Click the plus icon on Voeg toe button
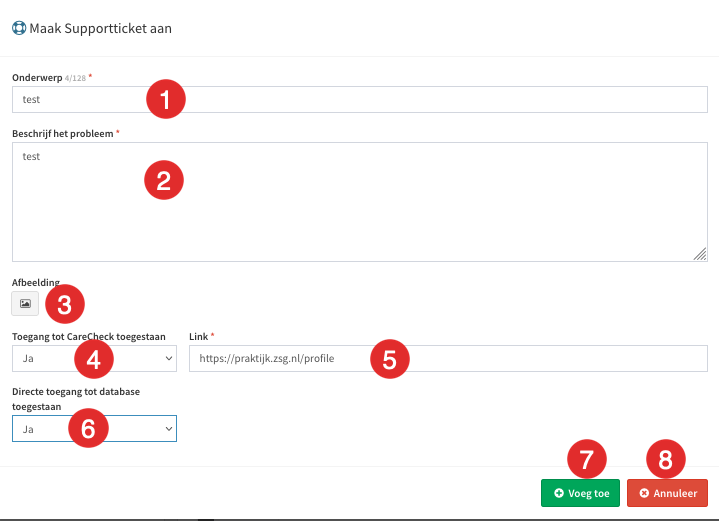 559,493
